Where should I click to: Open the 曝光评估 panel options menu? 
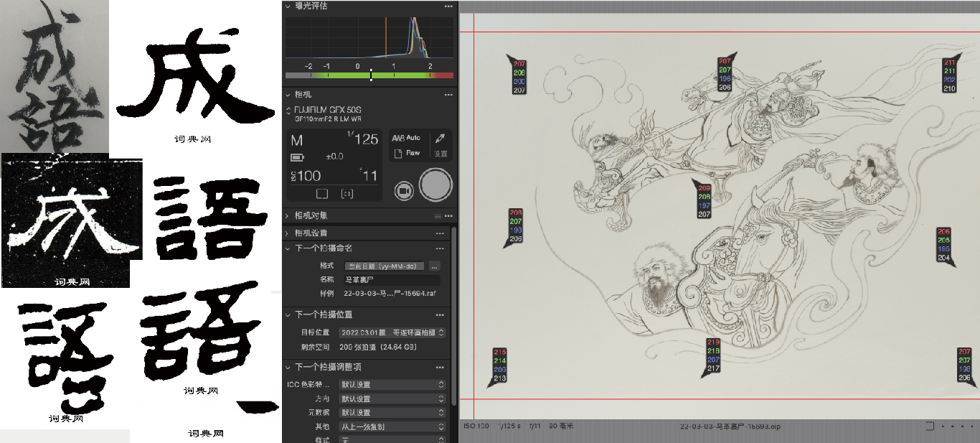click(x=448, y=6)
